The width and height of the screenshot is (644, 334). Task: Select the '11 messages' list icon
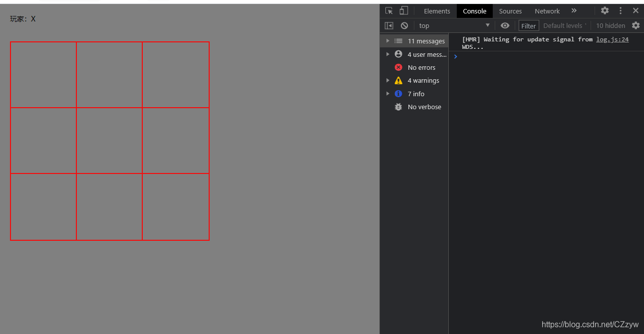(398, 41)
